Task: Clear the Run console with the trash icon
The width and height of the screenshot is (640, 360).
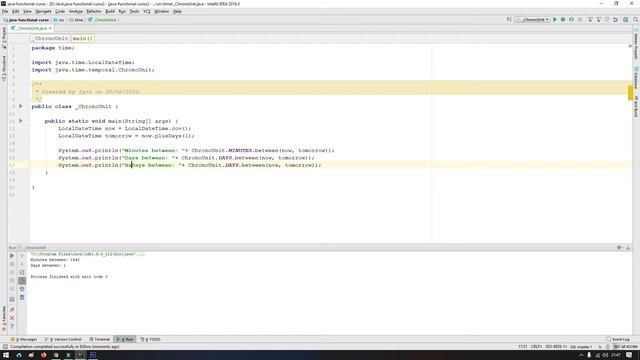Action: tap(22, 298)
